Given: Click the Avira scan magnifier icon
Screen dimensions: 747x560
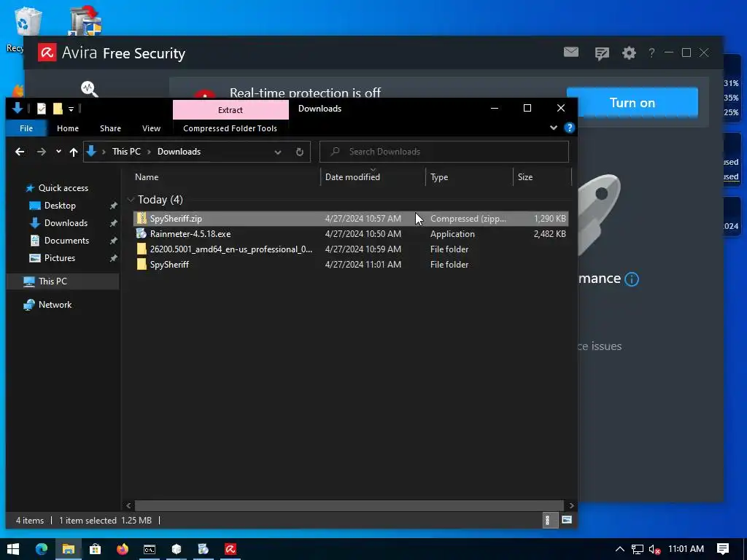Looking at the screenshot, I should [89, 89].
